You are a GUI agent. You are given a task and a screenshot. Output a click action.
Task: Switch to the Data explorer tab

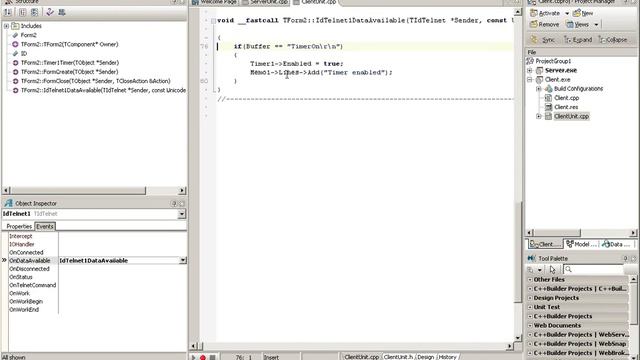coord(617,244)
